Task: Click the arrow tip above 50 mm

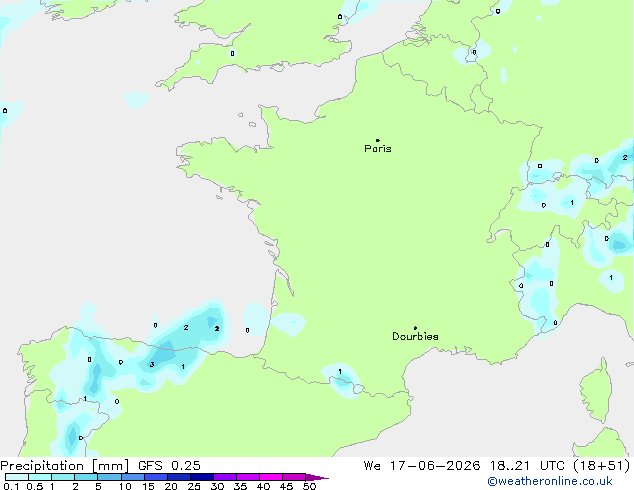Action: click(x=318, y=477)
